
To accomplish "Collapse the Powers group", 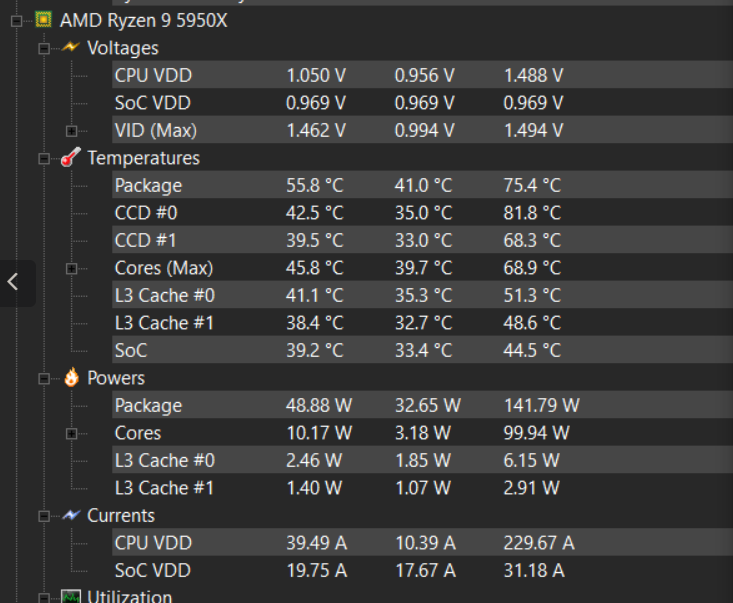I will click(44, 379).
